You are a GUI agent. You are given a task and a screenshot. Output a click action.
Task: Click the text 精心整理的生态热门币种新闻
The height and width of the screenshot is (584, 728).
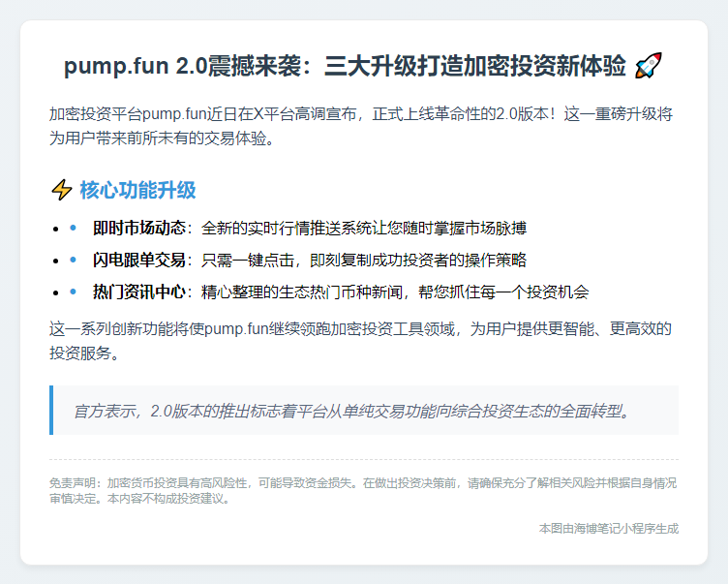[302, 292]
